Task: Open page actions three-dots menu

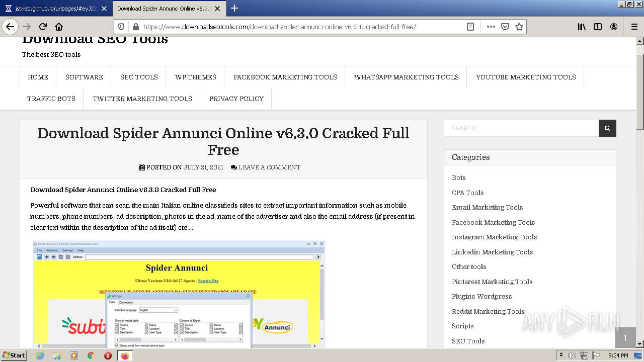Action: click(x=491, y=27)
